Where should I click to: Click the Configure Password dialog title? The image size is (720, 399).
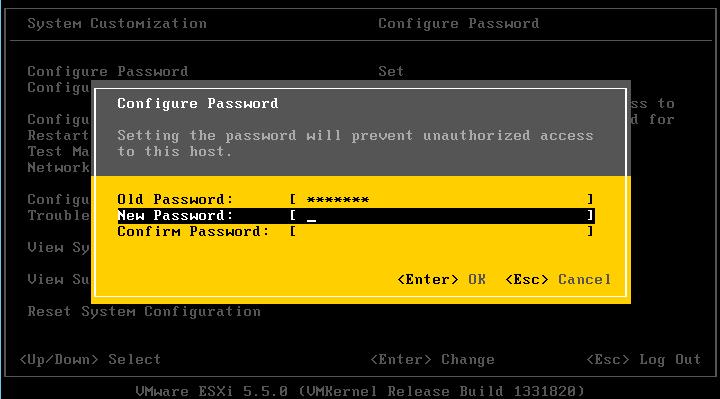point(197,103)
